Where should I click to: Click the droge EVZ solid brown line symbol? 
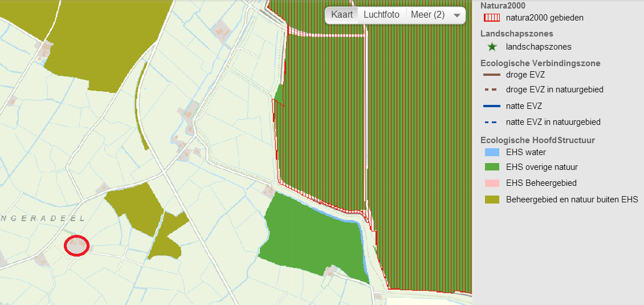(x=492, y=75)
